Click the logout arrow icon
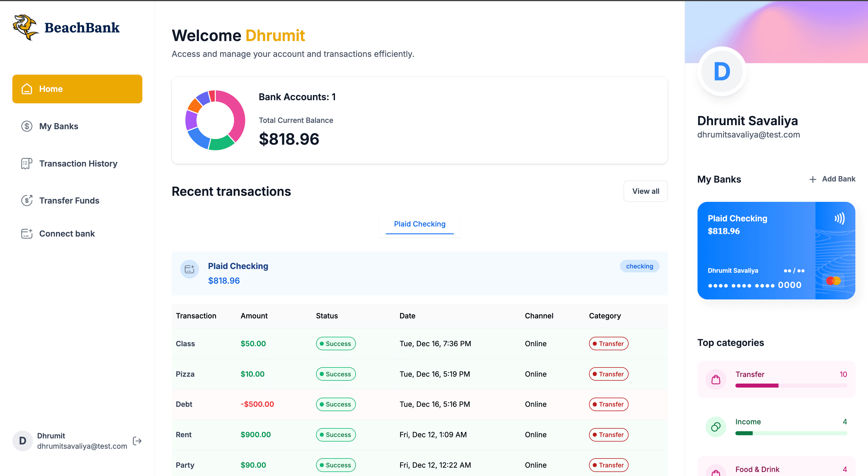 click(137, 441)
